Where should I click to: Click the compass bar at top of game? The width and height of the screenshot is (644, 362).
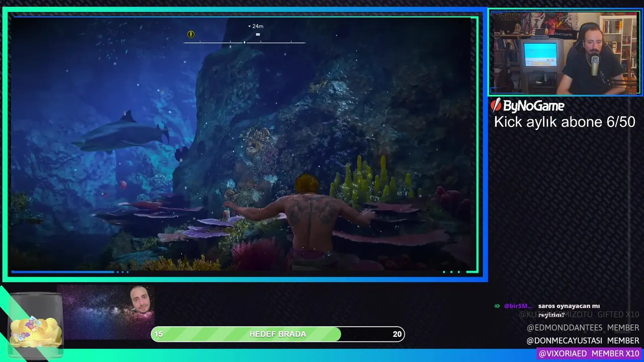[x=245, y=42]
